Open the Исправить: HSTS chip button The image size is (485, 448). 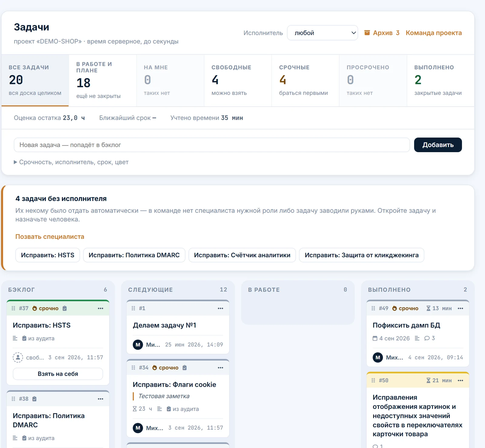(x=48, y=255)
